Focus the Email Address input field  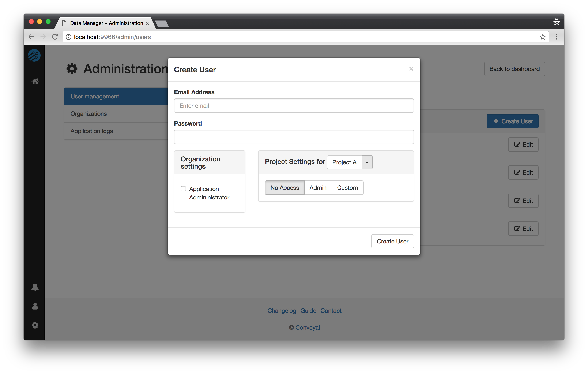294,106
